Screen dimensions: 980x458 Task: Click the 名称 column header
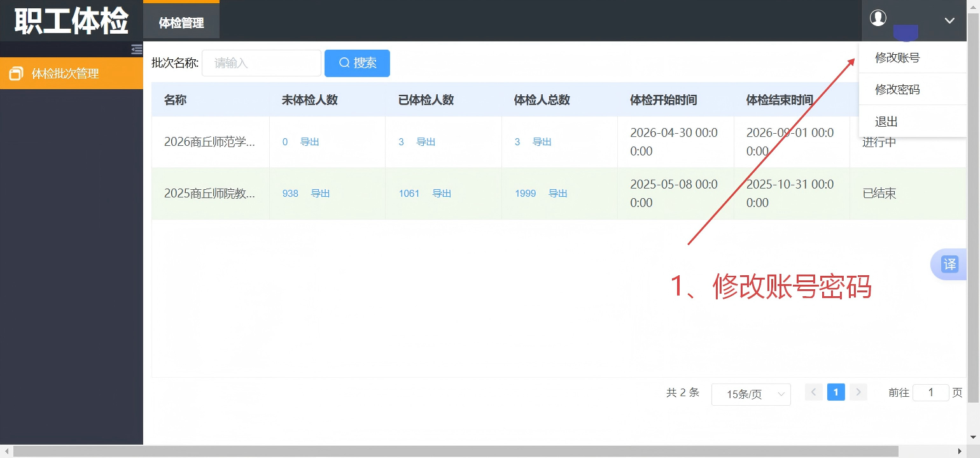tap(175, 100)
